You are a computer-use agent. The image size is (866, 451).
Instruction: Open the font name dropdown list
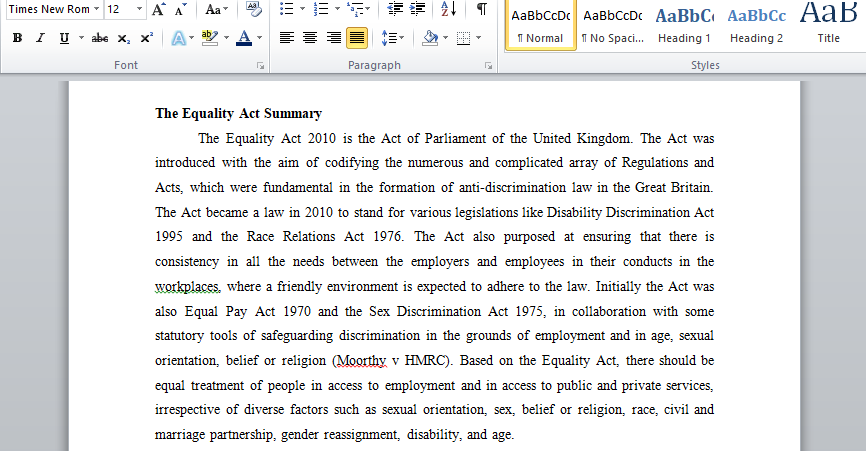(97, 9)
